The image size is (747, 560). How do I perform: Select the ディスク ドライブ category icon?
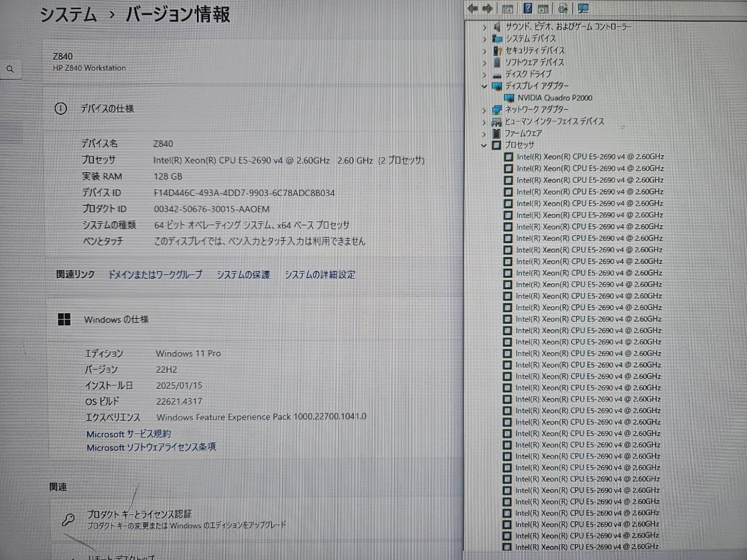497,75
